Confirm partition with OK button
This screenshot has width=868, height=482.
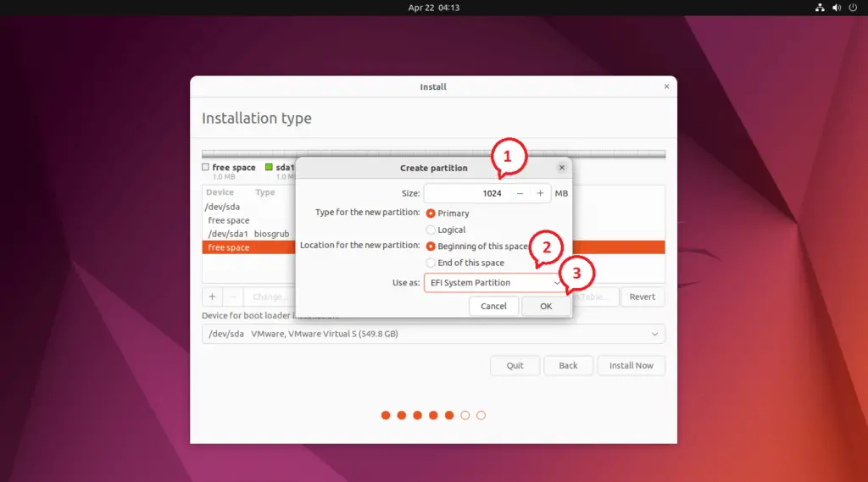coord(546,306)
